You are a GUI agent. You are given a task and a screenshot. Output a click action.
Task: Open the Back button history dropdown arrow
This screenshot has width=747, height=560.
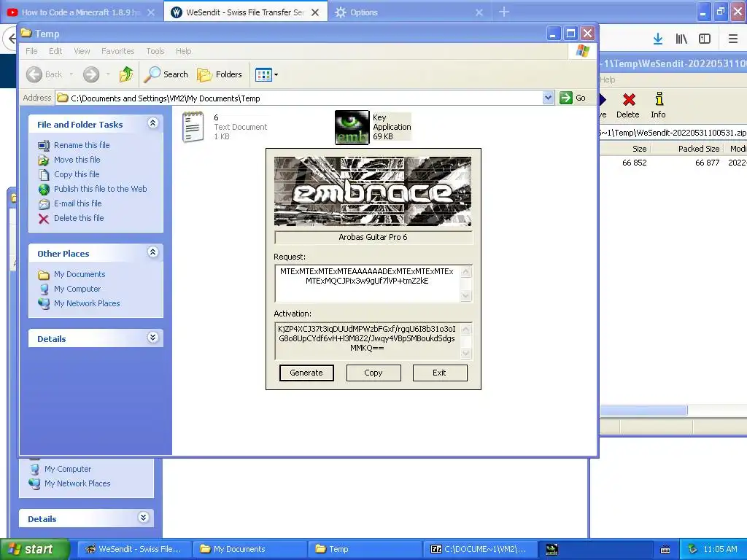[x=71, y=74]
